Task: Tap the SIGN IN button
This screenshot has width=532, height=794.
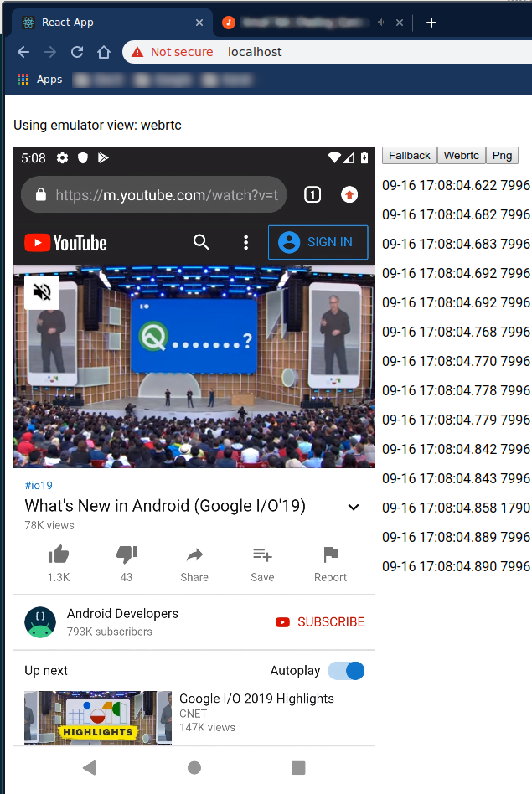Action: tap(318, 242)
